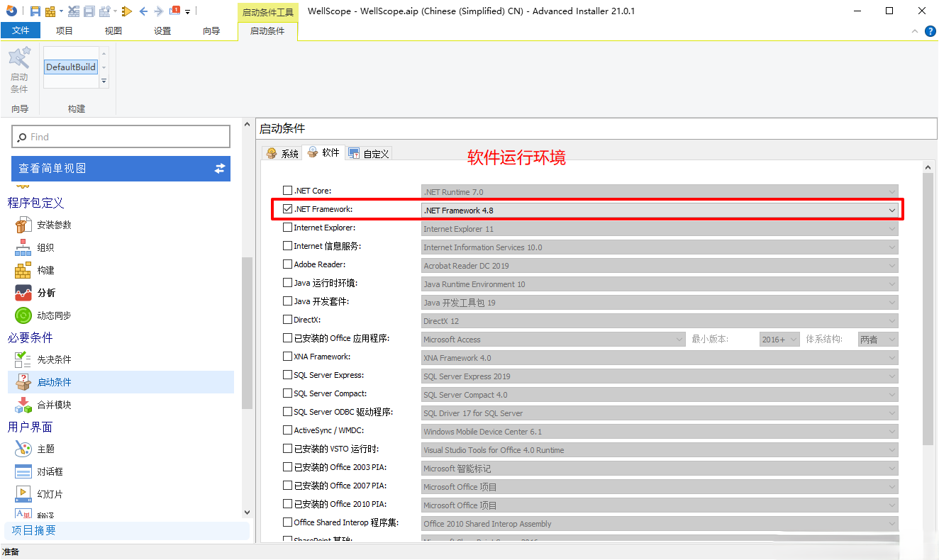Enable the SQL Server Express checkbox

287,375
